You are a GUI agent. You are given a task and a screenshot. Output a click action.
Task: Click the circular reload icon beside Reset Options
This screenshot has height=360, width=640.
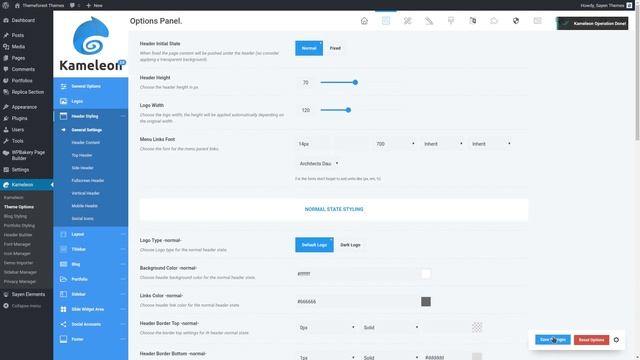click(616, 340)
